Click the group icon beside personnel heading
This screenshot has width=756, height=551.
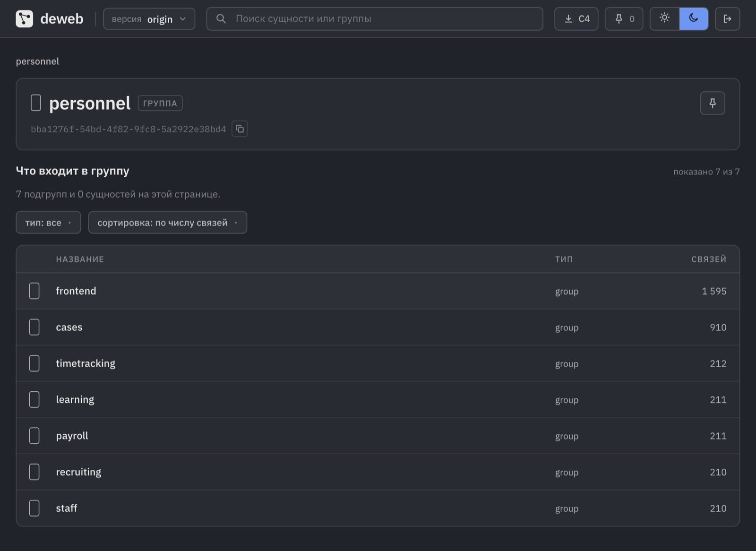tap(36, 103)
